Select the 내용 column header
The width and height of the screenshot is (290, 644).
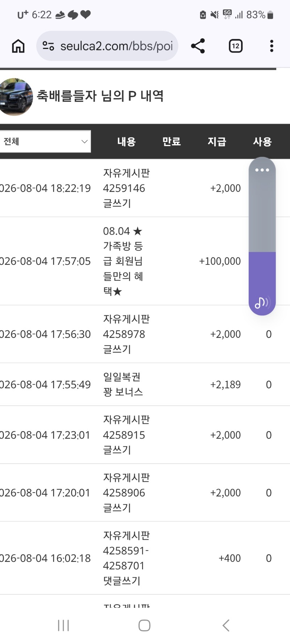click(126, 142)
